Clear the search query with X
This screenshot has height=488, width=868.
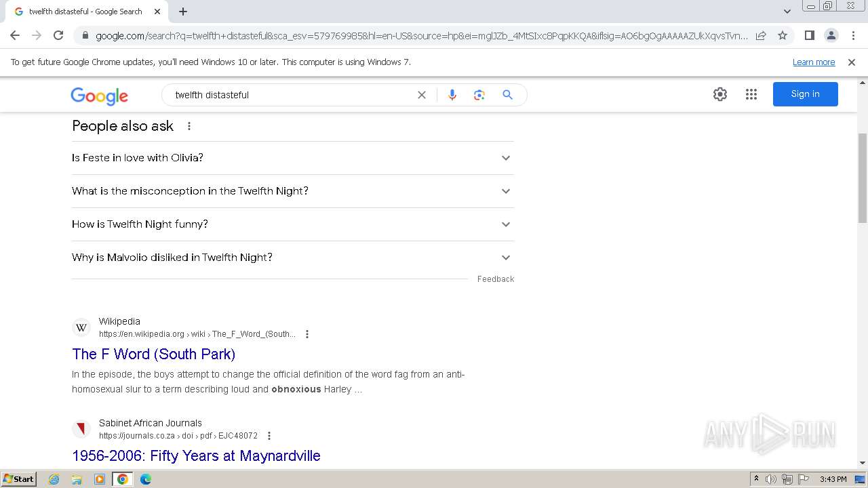click(x=422, y=95)
